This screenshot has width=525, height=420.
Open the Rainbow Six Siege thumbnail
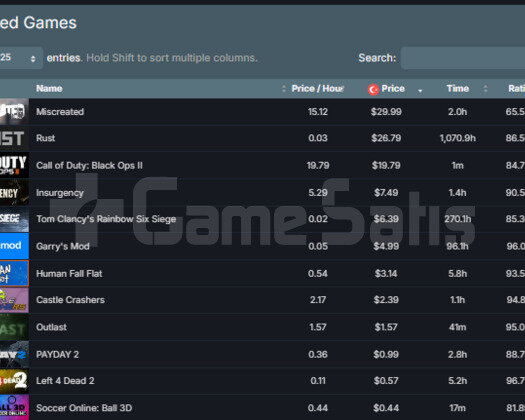point(14,219)
